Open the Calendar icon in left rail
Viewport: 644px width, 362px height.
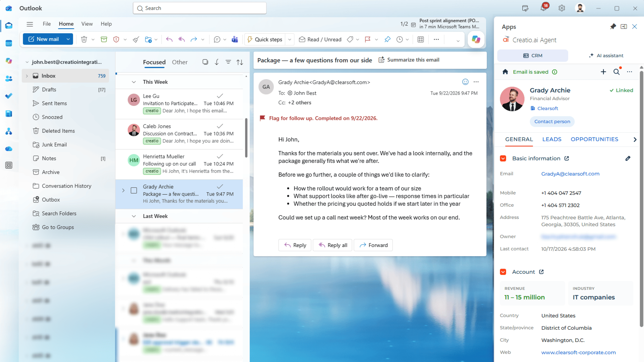(x=9, y=43)
